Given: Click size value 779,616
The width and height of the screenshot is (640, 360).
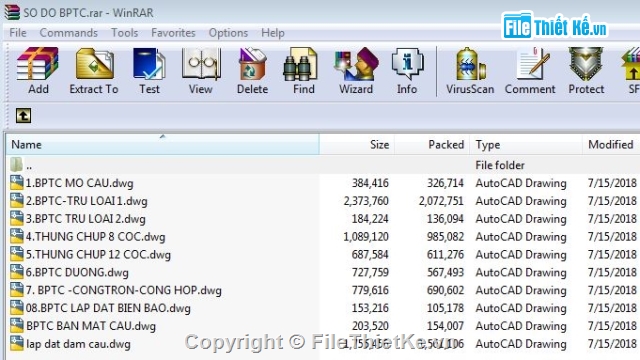Looking at the screenshot, I should tap(370, 290).
